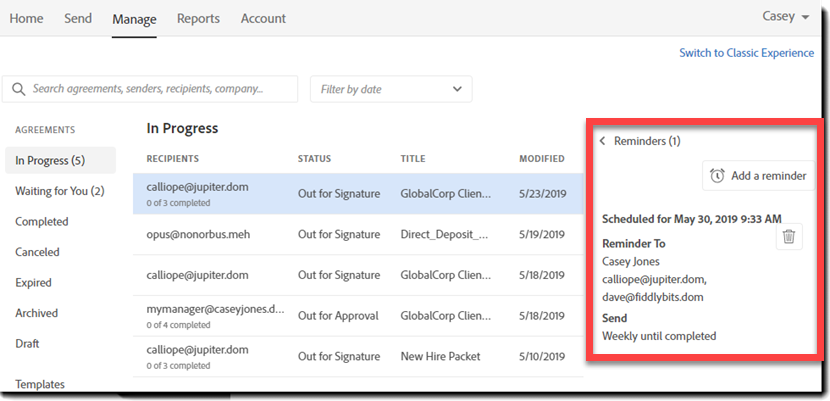Open the Home tab

(26, 18)
